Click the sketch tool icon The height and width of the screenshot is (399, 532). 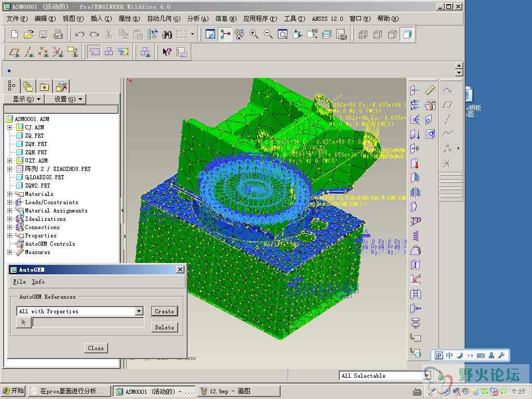(447, 90)
